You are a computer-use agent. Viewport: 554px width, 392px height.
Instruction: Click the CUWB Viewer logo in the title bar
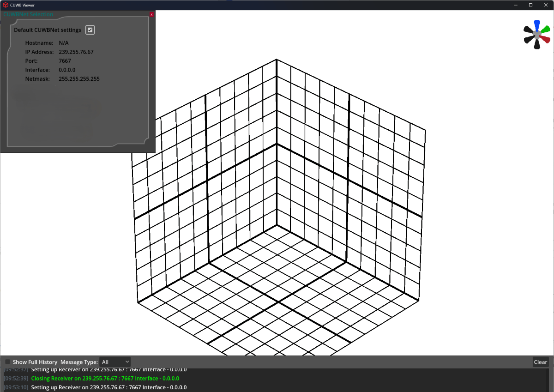point(5,5)
